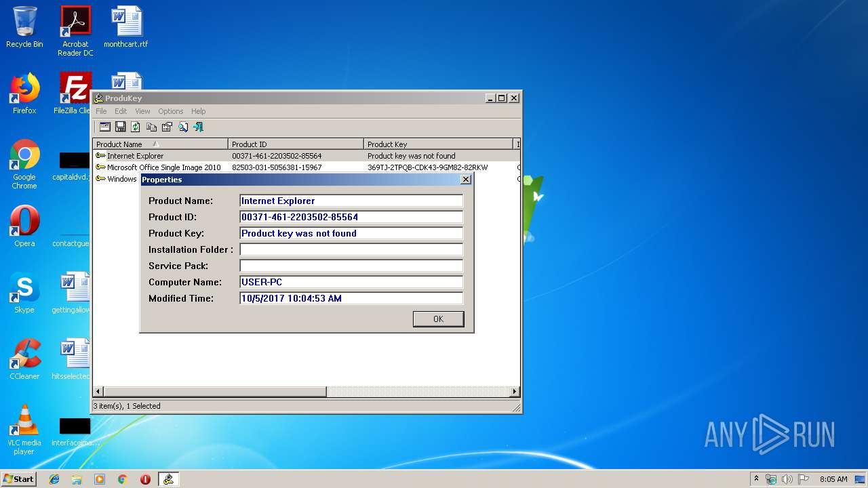Open the Action Center flag icon

[804, 479]
